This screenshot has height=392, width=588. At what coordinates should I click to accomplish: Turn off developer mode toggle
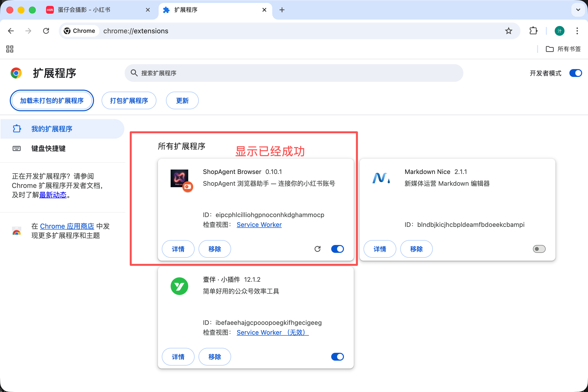[x=576, y=73]
